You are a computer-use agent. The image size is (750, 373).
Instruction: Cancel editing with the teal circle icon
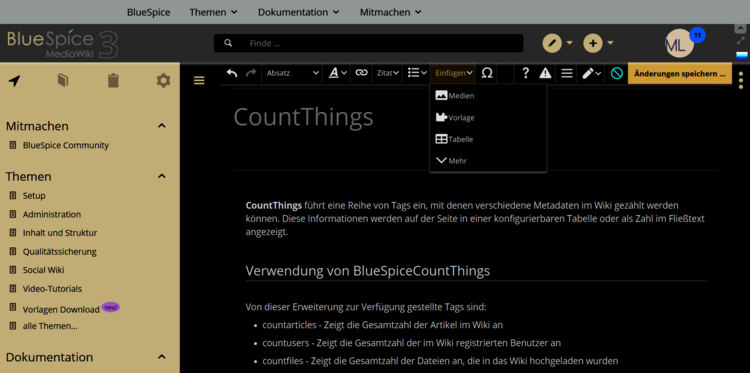617,73
